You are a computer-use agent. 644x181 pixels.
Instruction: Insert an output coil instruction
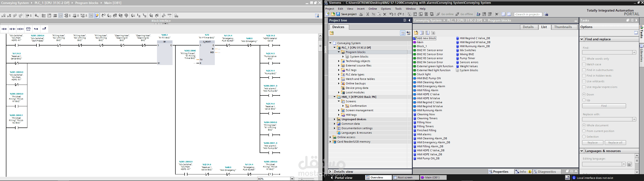click(x=20, y=29)
